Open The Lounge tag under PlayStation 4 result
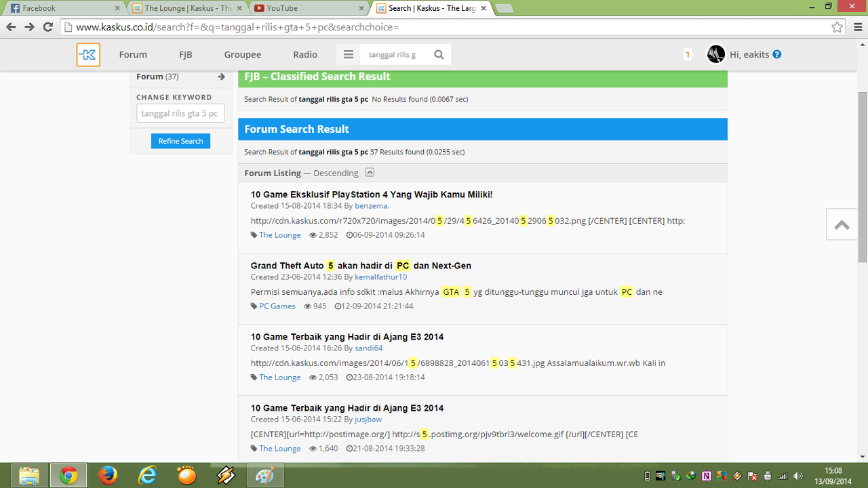The image size is (868, 488). point(279,235)
